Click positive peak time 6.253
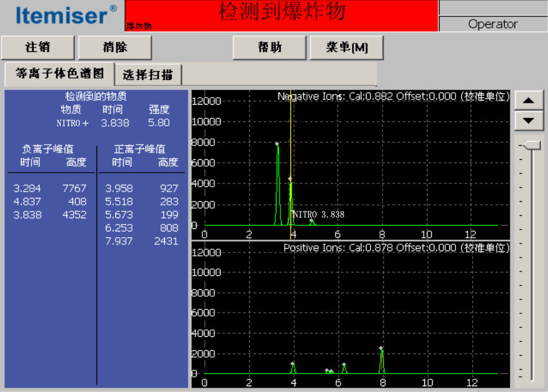Viewport: 548px width, 392px height. pos(119,228)
